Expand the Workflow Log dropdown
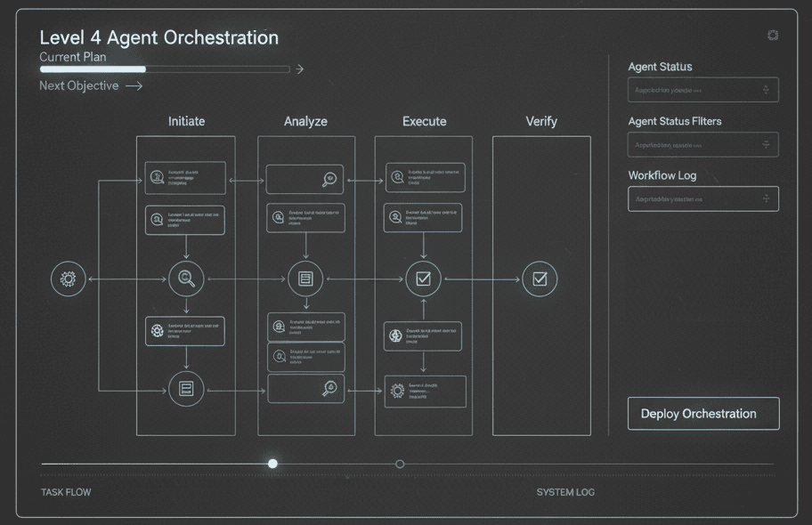The height and width of the screenshot is (525, 812). [702, 199]
